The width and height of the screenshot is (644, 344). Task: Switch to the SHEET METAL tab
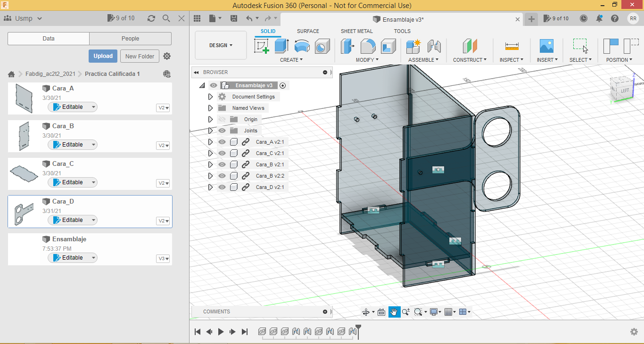(357, 31)
